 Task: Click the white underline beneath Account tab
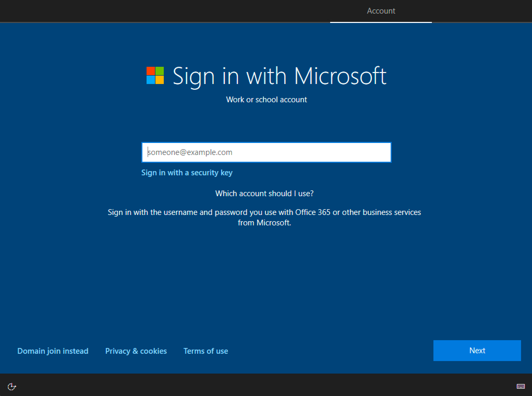coord(381,22)
